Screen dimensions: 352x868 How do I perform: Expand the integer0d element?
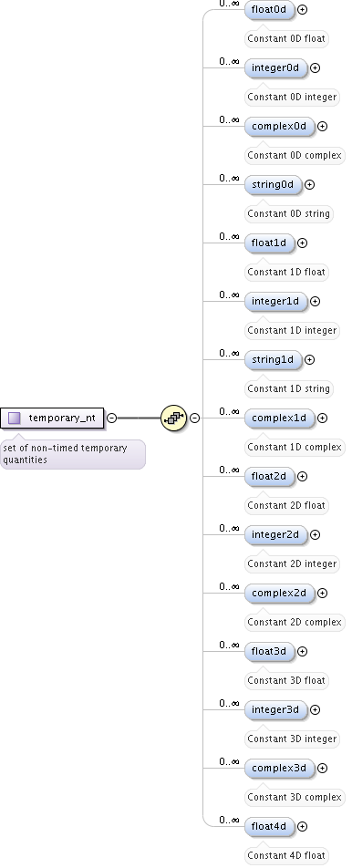coord(315,68)
